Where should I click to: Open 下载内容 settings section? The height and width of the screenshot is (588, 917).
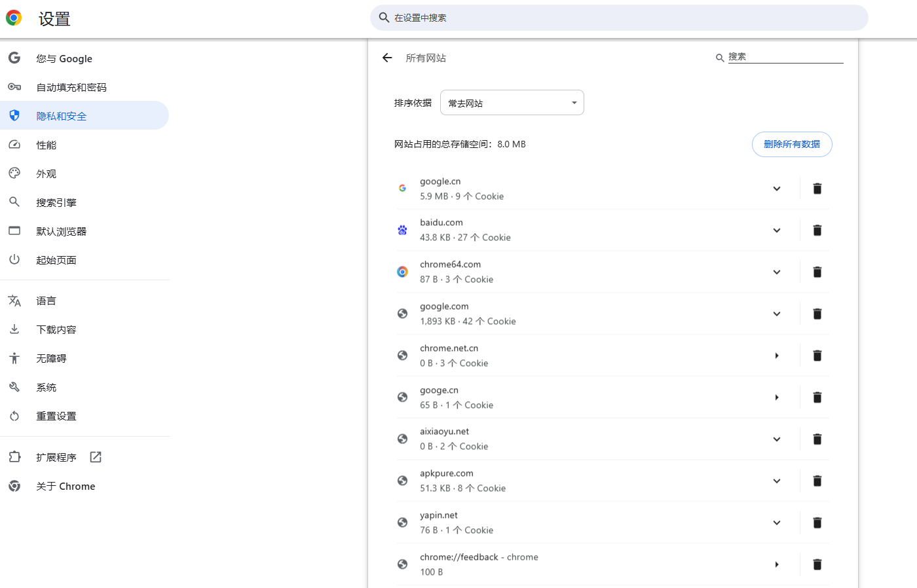pyautogui.click(x=84, y=329)
